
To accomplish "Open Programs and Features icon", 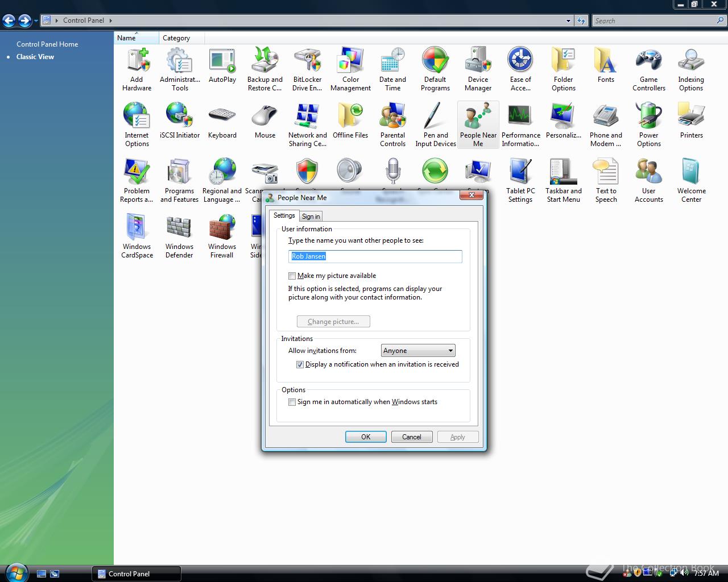I will pyautogui.click(x=180, y=181).
